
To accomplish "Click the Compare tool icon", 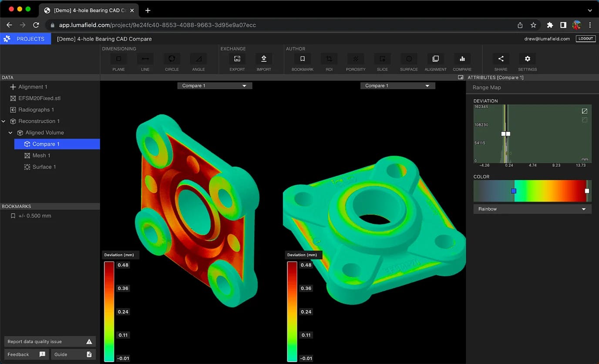I will (x=462, y=59).
